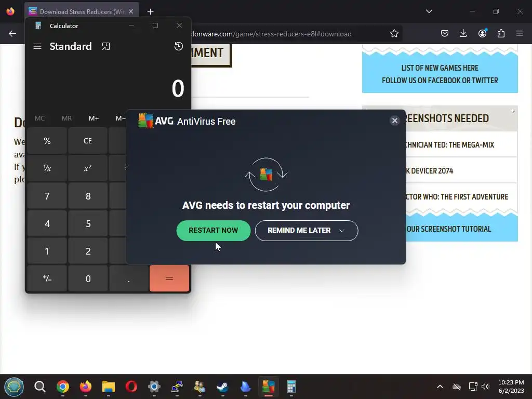This screenshot has width=532, height=399.
Task: Click the decimal point key
Action: (129, 278)
